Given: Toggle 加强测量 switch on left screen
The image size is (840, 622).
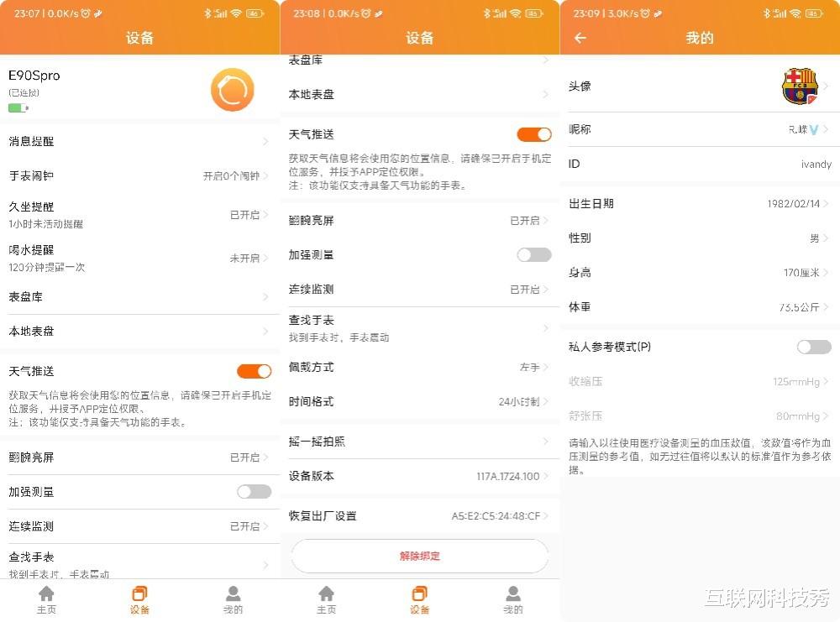Looking at the screenshot, I should coord(254,491).
